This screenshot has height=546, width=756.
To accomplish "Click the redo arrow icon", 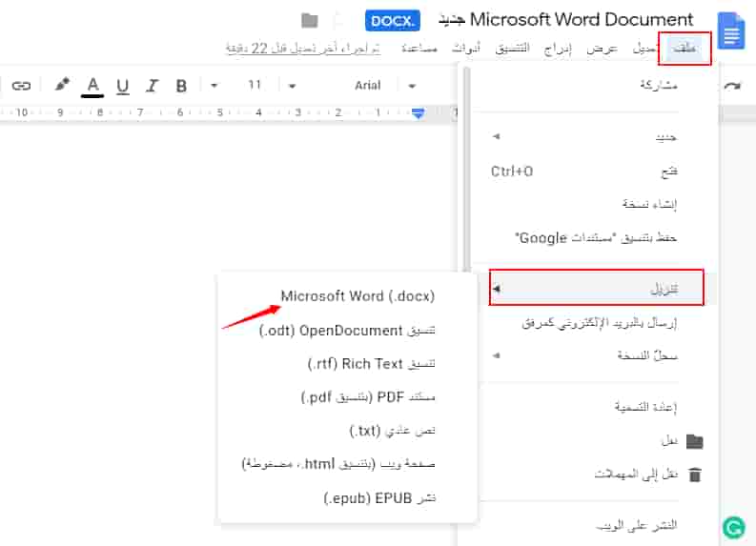I will pyautogui.click(x=732, y=86).
